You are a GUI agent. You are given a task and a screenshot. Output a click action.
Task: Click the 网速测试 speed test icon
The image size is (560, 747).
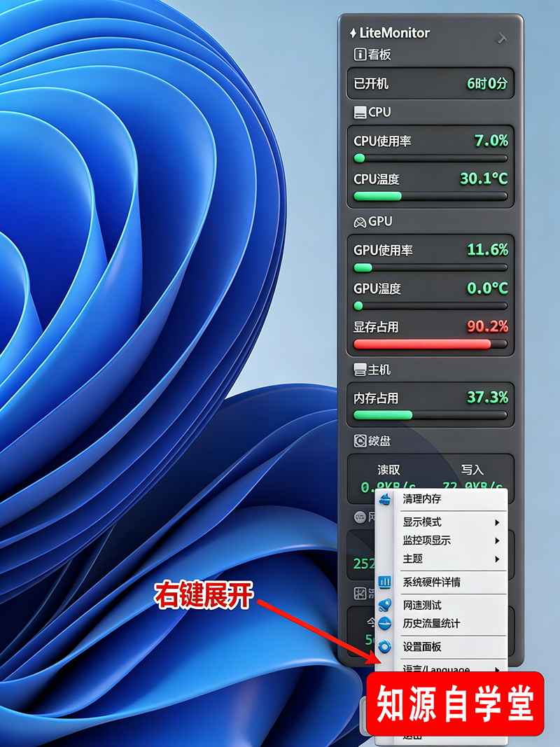point(385,605)
